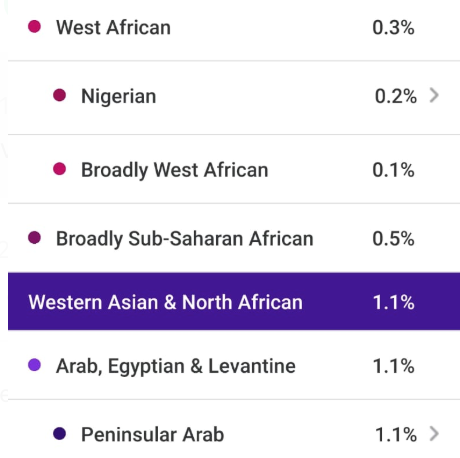Click the Peninsular Arab 1.1% percentage

pos(396,435)
